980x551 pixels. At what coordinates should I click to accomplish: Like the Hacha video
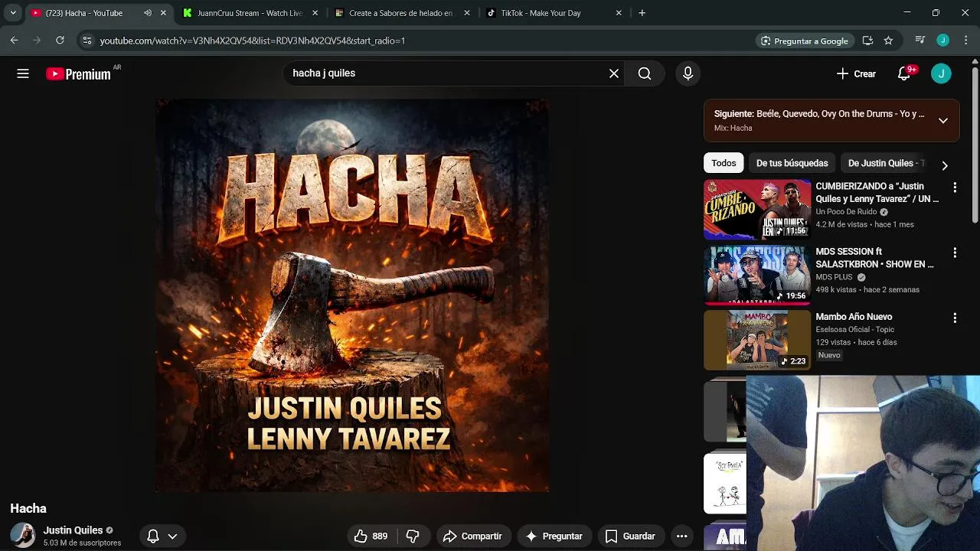click(x=371, y=536)
